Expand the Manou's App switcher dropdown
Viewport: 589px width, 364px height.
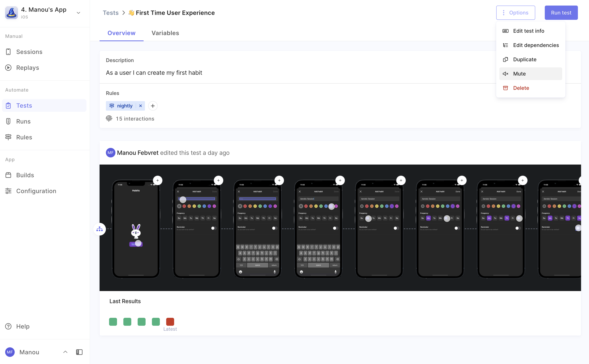(x=78, y=13)
